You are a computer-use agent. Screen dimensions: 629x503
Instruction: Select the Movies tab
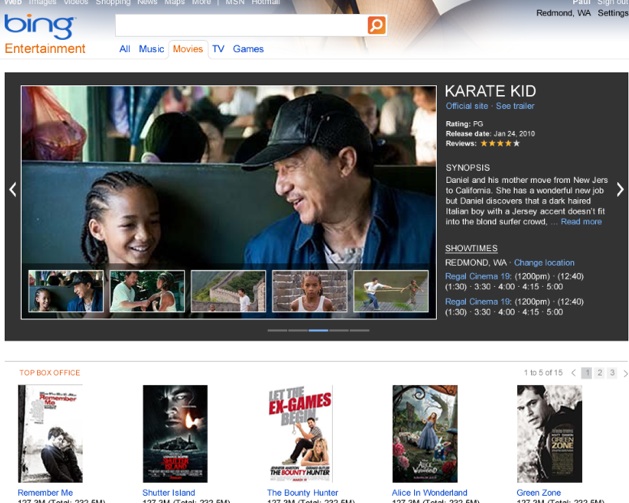point(188,49)
